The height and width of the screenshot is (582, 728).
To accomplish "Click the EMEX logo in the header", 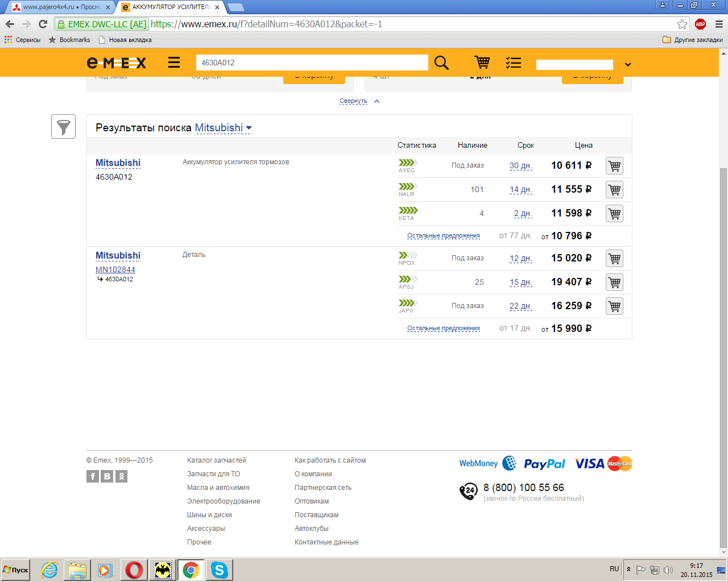I will (117, 63).
